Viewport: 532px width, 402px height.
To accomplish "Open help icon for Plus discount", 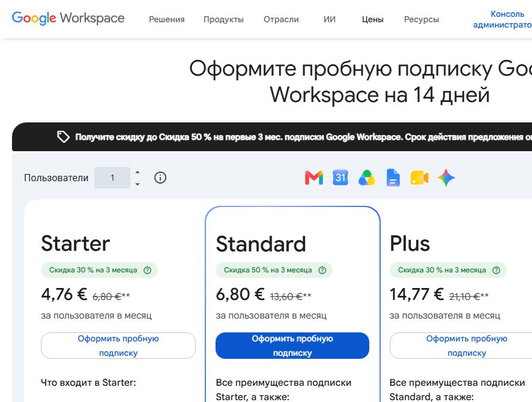I will pyautogui.click(x=496, y=270).
